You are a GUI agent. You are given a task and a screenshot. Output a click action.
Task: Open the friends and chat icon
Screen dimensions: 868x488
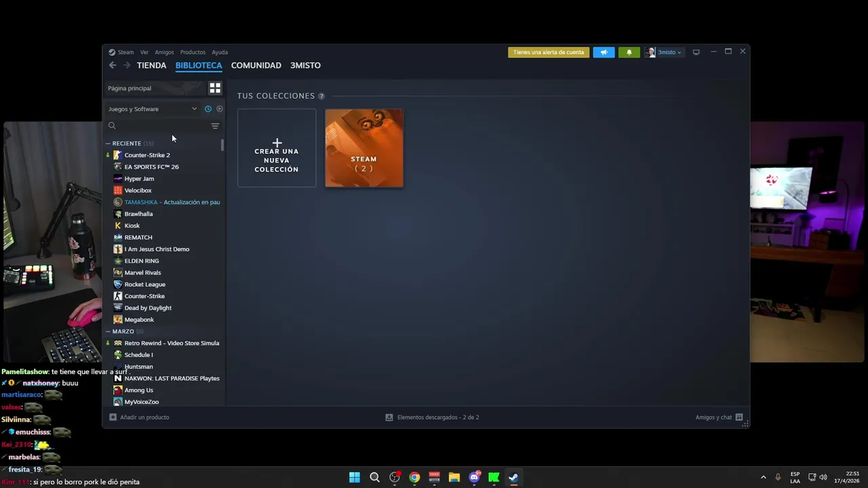739,418
